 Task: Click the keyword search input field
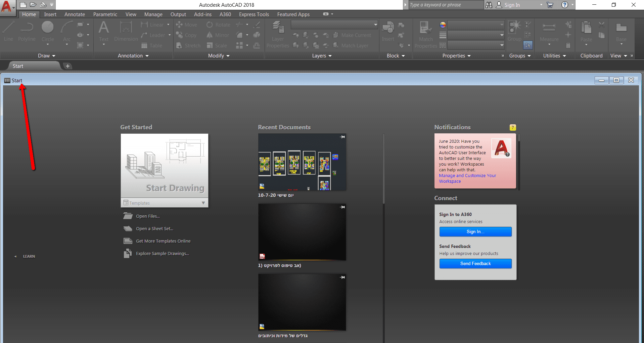click(x=446, y=5)
